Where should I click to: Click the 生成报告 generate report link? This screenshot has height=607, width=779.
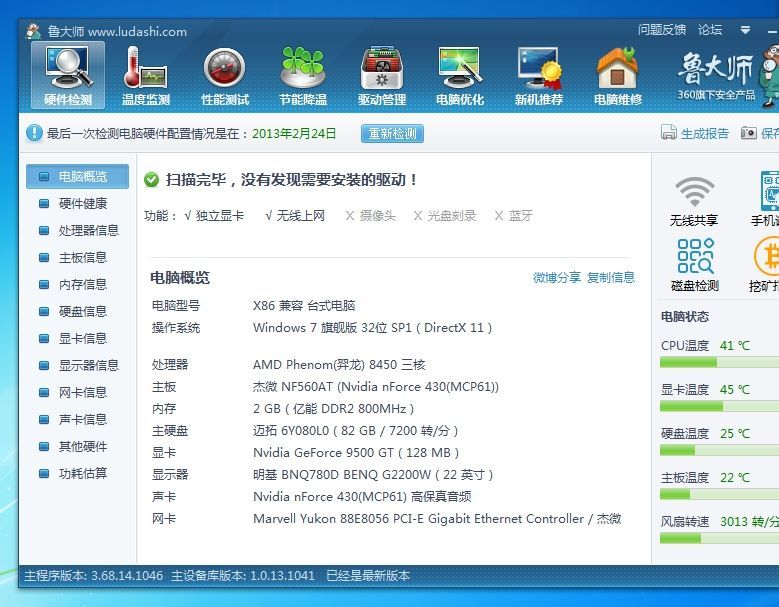click(704, 133)
